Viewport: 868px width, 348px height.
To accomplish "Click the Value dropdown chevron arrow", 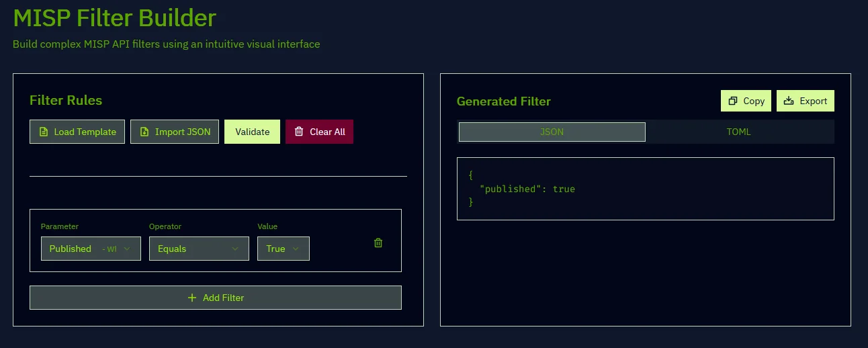I will click(296, 249).
